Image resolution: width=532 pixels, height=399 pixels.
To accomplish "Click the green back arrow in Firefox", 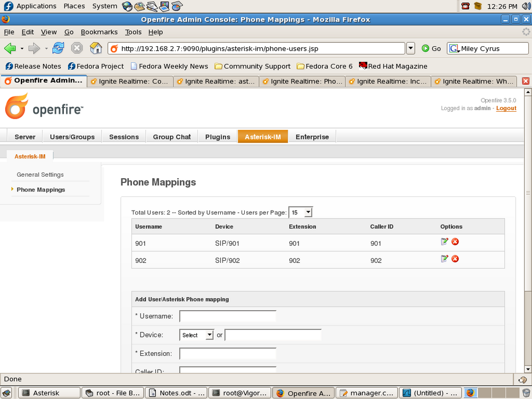I will coord(10,48).
